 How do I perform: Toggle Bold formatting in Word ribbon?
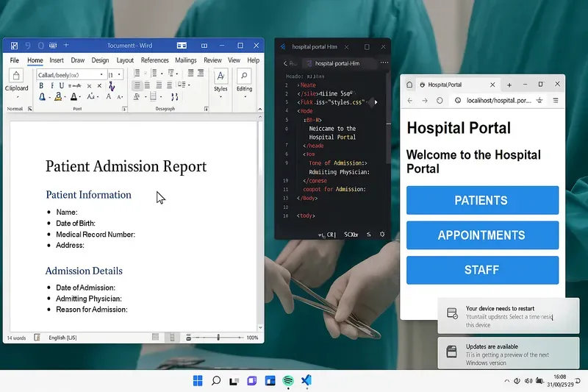click(41, 86)
